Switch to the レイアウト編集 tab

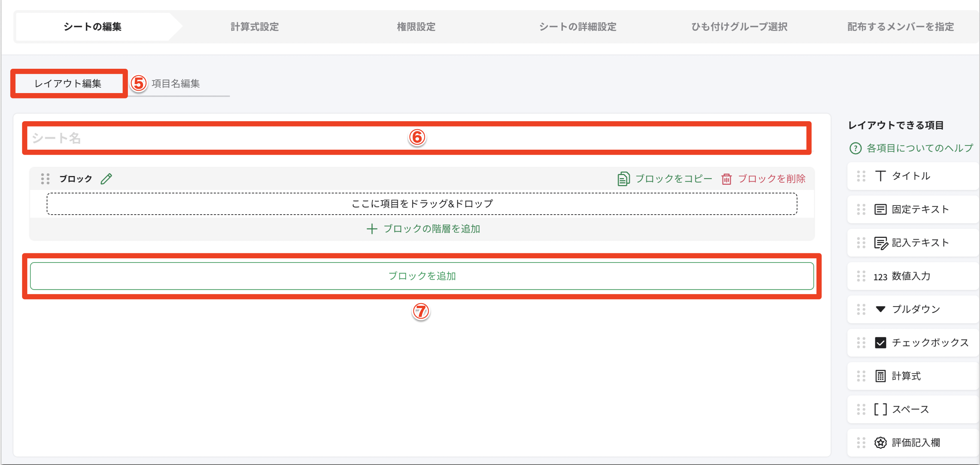pyautogui.click(x=68, y=84)
